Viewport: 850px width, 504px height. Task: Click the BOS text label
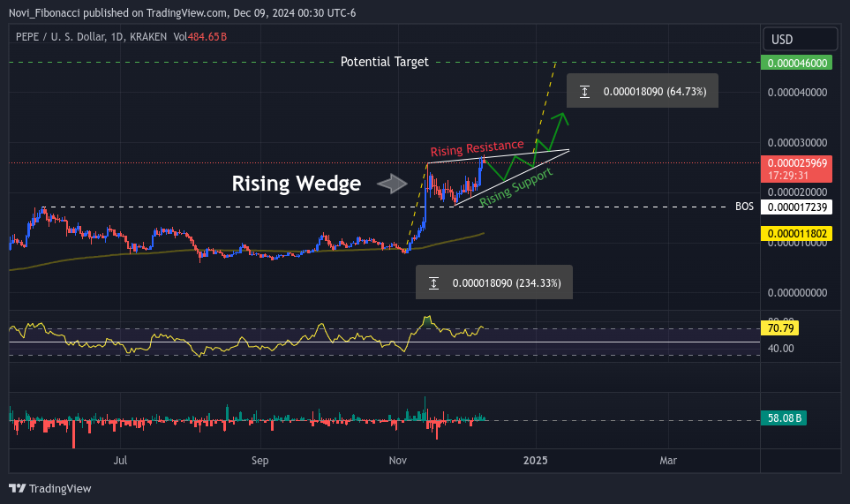click(x=744, y=207)
